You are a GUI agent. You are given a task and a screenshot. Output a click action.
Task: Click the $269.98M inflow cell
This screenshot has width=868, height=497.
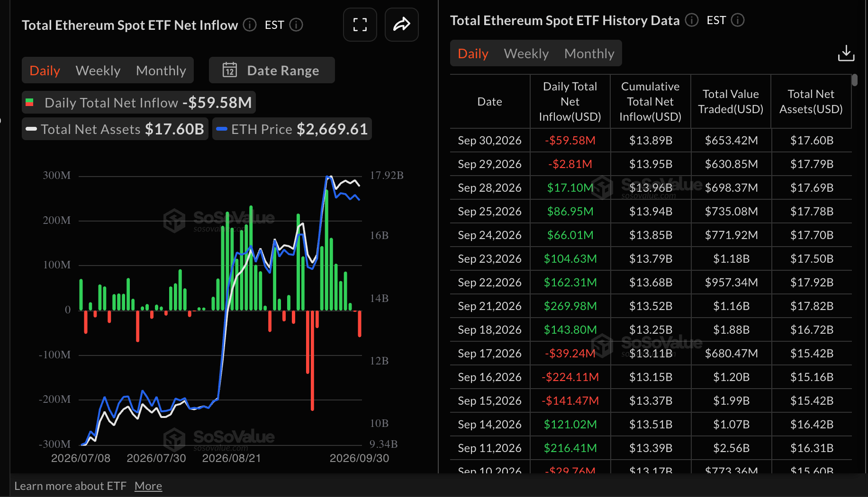click(570, 306)
